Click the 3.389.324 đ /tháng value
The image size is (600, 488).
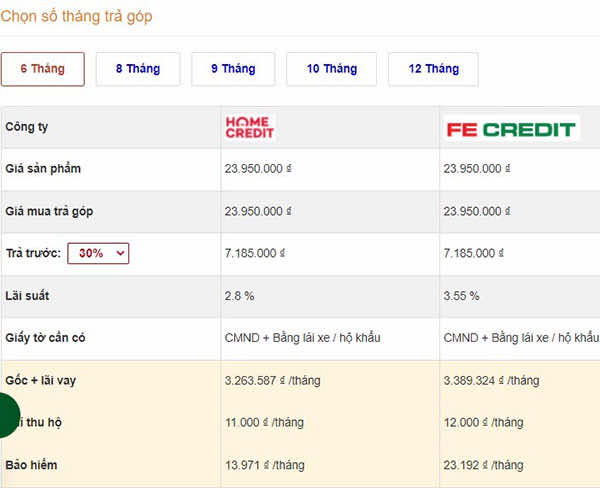(491, 380)
